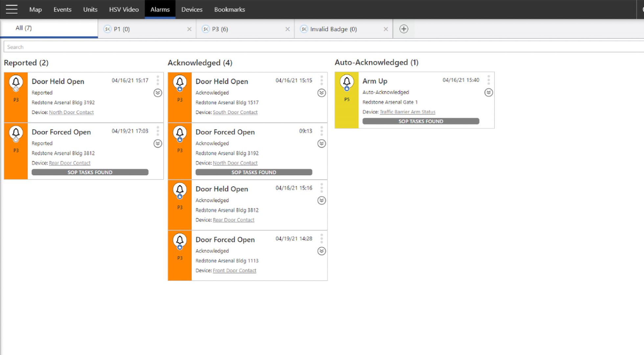Screen dimensions: 644x355
Task: Click bell icon on 04/16/21 15:17 alarm
Action: pyautogui.click(x=16, y=82)
